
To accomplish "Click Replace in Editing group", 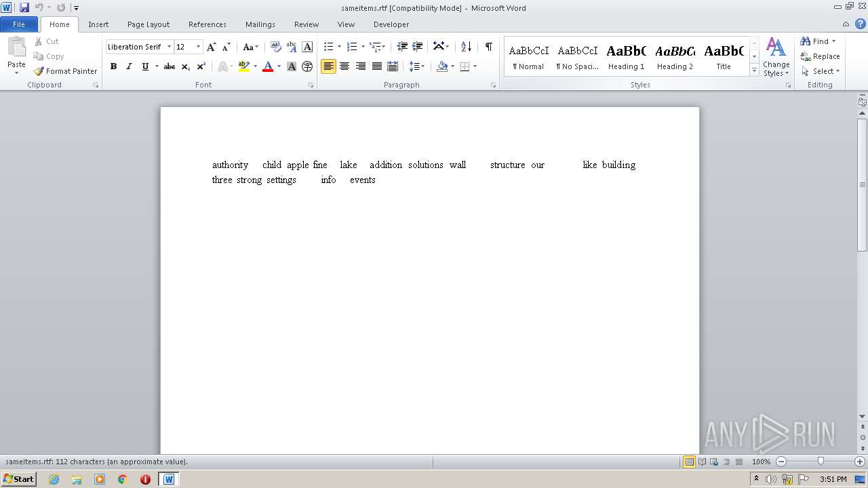I will pos(820,56).
